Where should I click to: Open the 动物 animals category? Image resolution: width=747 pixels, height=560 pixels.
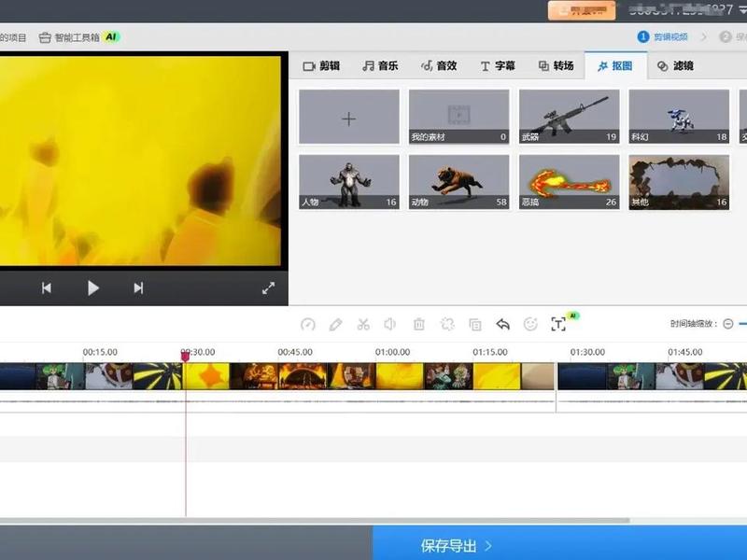pyautogui.click(x=458, y=182)
